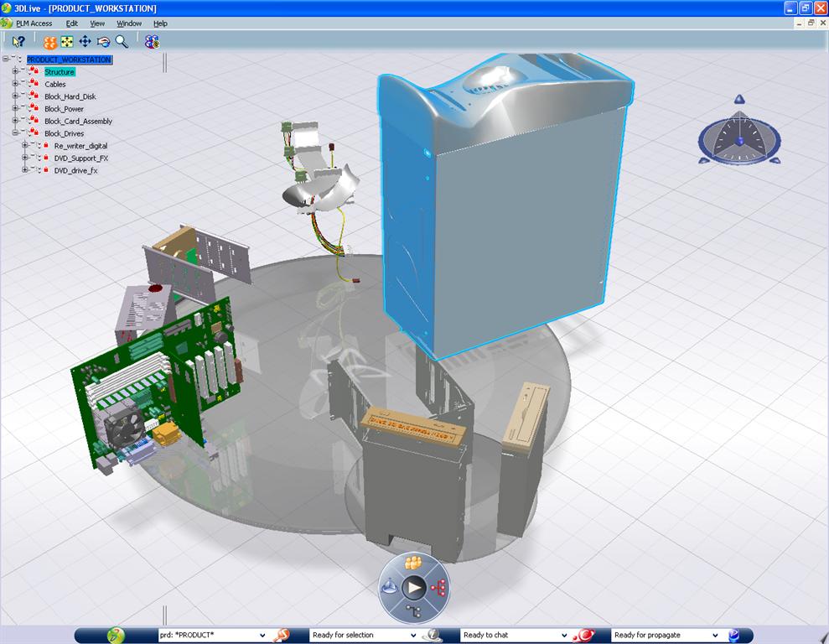Image resolution: width=829 pixels, height=644 pixels.
Task: Collapse the Block_Drives tree branch
Action: pyautogui.click(x=15, y=132)
